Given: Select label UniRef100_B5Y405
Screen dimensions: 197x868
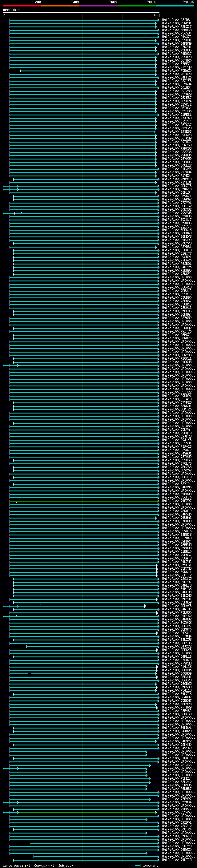Looking at the screenshot, I should [177, 812].
